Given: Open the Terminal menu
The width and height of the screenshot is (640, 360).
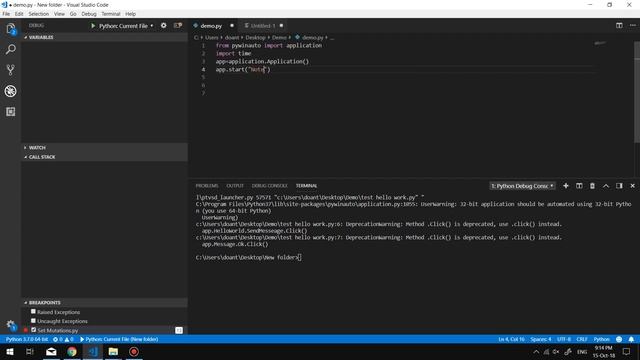Looking at the screenshot, I should (111, 14).
